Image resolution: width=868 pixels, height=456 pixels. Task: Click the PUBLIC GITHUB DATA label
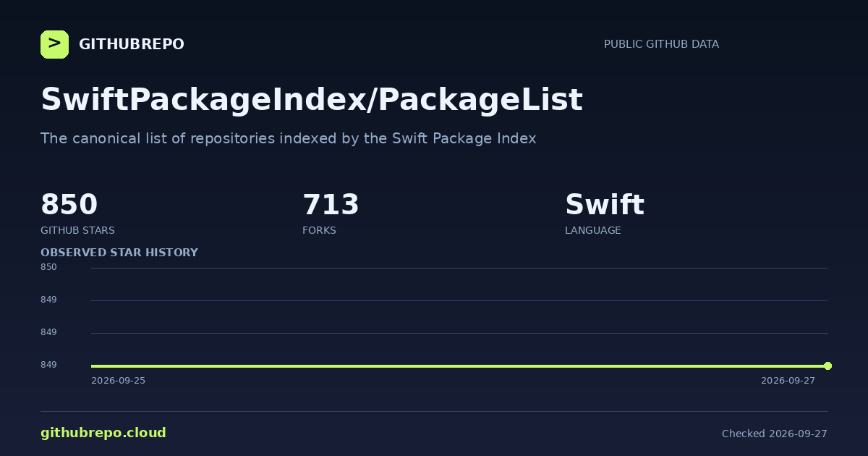point(661,44)
